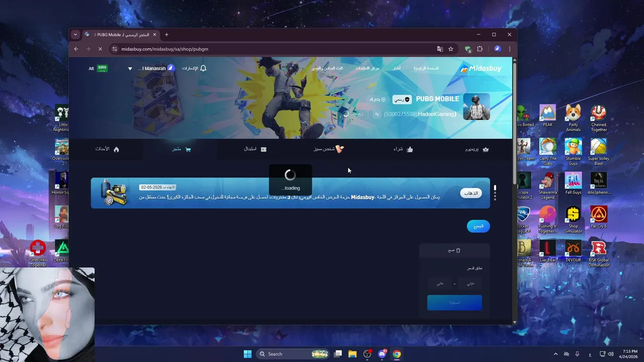Expand the Chrome tab search dropdown
Screen dimensions: 644x362
click(x=75, y=35)
